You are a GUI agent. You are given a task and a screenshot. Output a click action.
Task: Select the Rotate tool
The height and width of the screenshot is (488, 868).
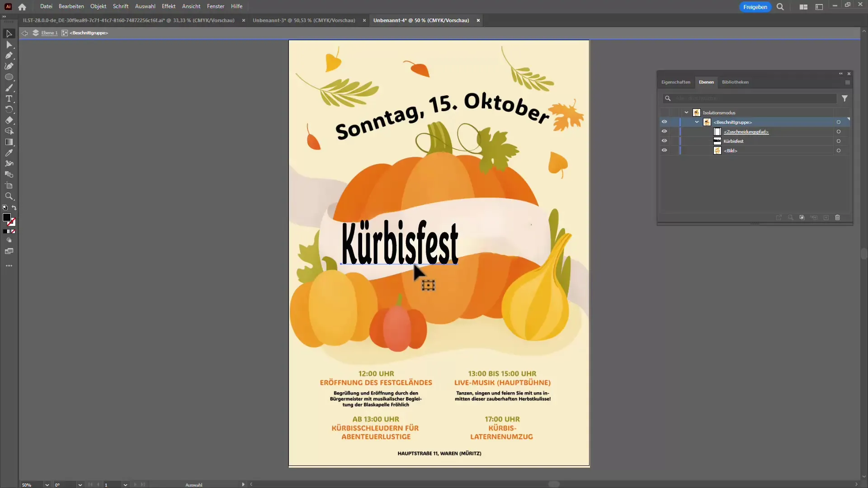coord(9,110)
